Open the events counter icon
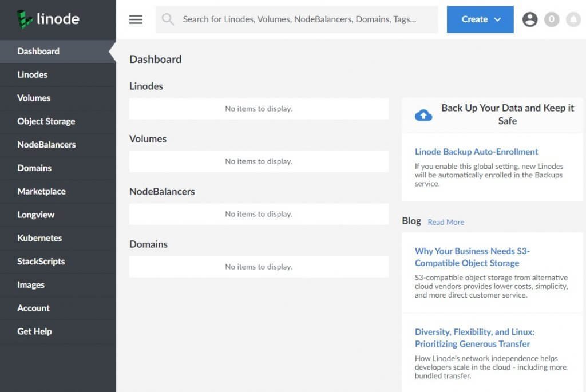 (552, 19)
